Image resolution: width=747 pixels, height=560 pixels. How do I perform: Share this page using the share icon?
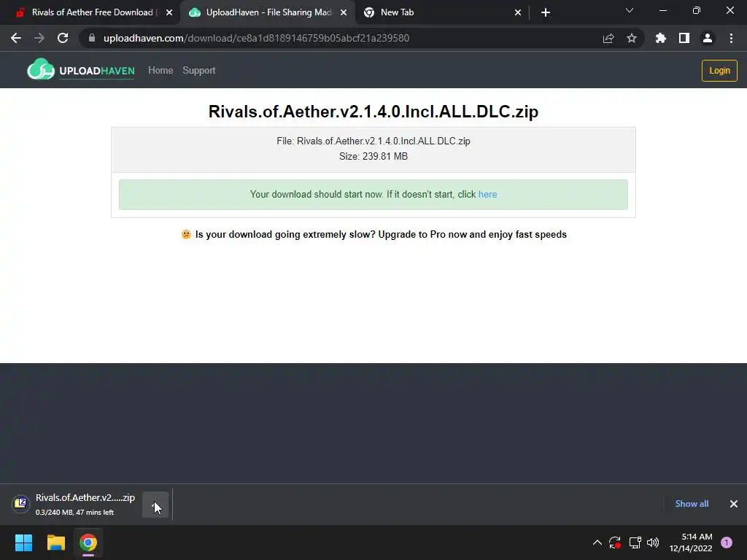point(608,38)
